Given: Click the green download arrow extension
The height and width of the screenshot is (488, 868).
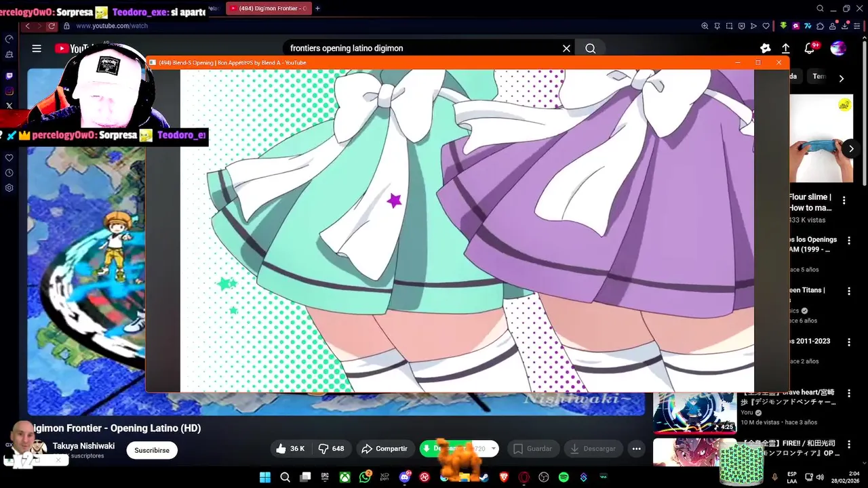Looking at the screenshot, I should pos(783,26).
